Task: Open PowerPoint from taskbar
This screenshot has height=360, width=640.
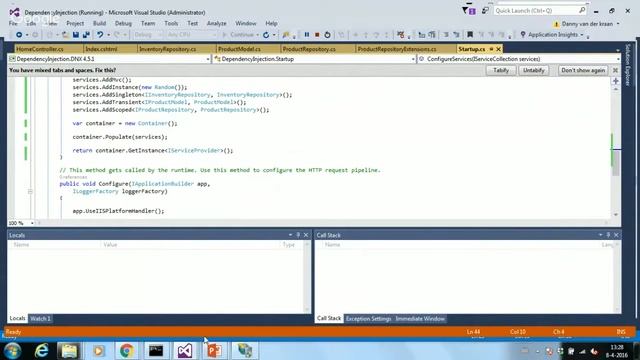Action: coord(214,351)
